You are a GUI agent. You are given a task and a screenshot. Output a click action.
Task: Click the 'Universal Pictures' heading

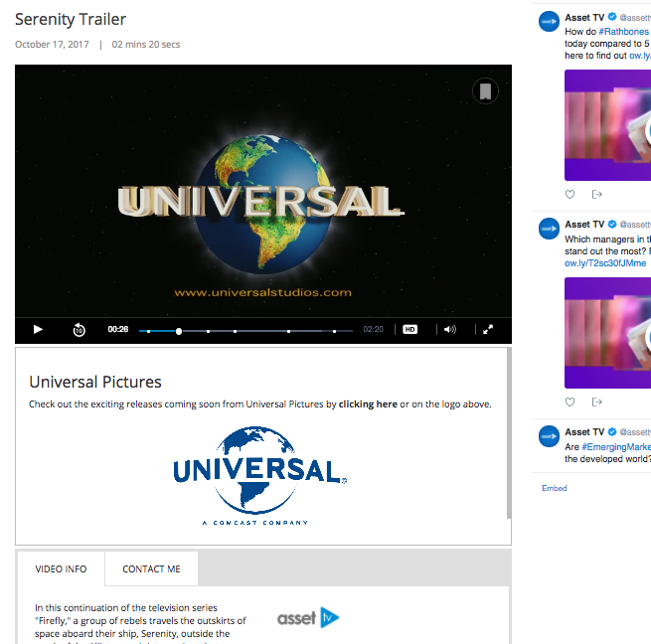95,382
